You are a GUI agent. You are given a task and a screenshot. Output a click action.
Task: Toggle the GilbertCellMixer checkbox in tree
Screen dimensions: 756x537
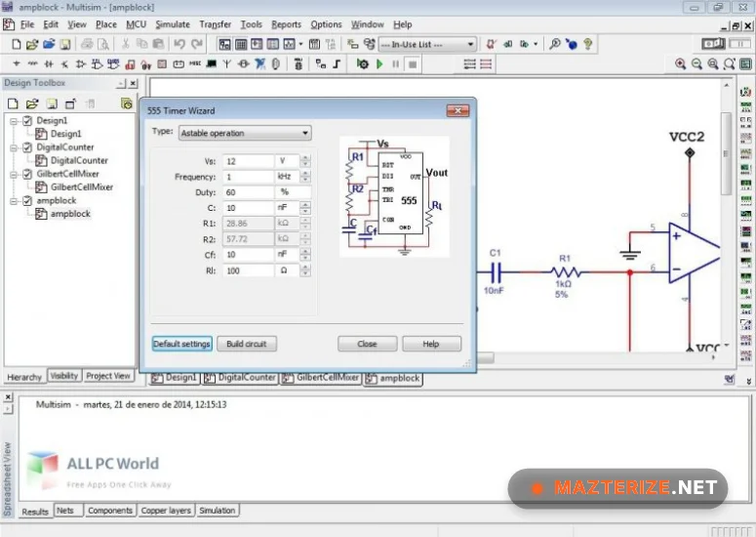[27, 174]
